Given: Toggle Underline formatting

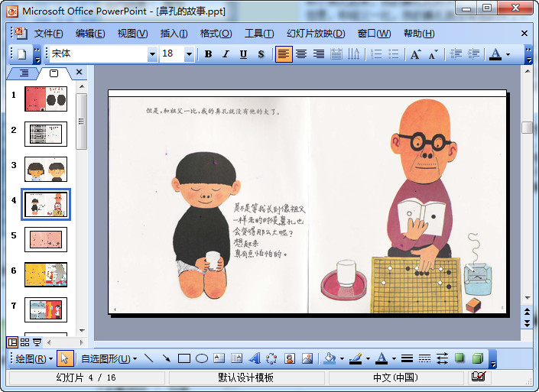Looking at the screenshot, I should click(243, 54).
